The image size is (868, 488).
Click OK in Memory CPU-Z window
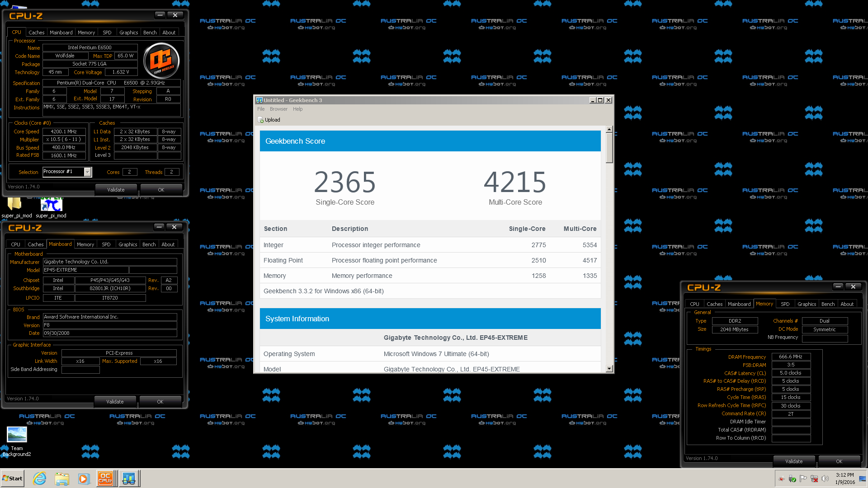click(x=839, y=461)
